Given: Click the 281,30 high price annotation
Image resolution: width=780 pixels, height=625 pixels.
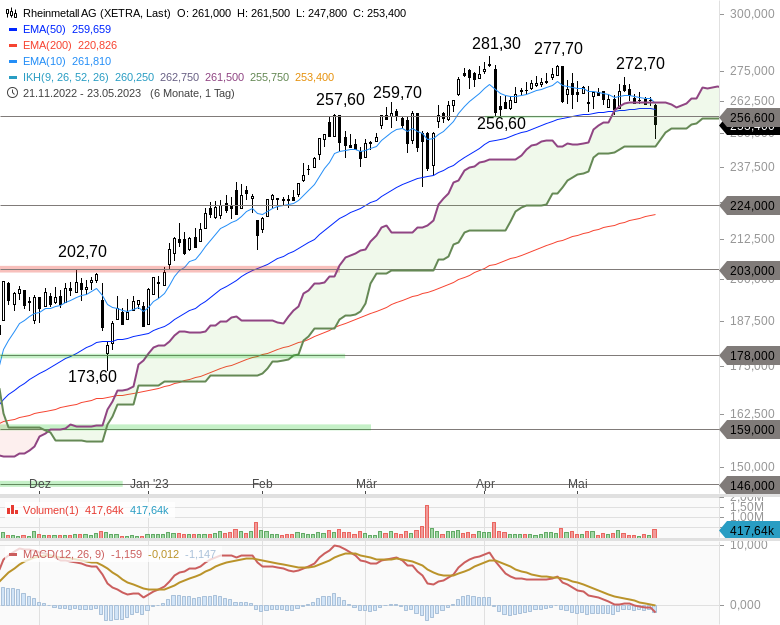Looking at the screenshot, I should pyautogui.click(x=496, y=44).
